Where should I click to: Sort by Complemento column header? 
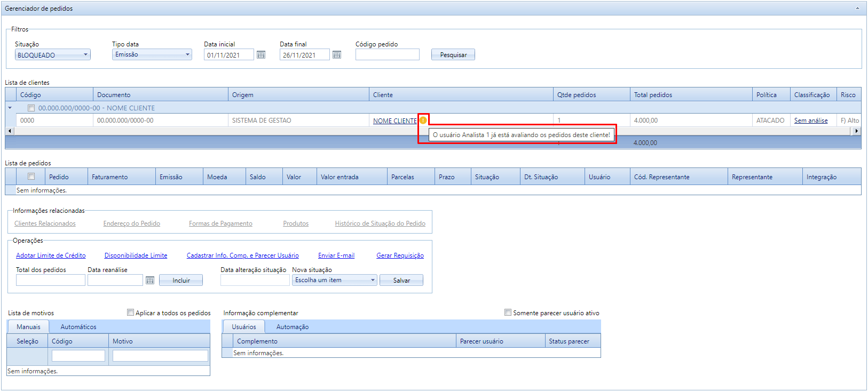point(344,341)
